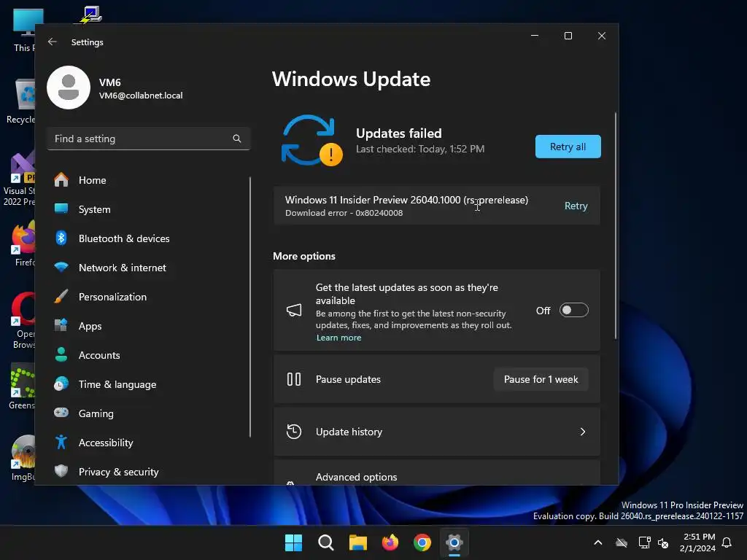The height and width of the screenshot is (560, 747).
Task: Click the Personalization paintbrush icon
Action: (61, 297)
